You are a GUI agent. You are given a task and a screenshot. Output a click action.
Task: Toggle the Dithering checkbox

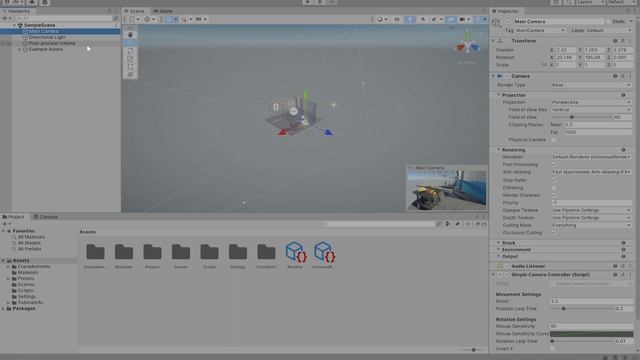(x=554, y=188)
